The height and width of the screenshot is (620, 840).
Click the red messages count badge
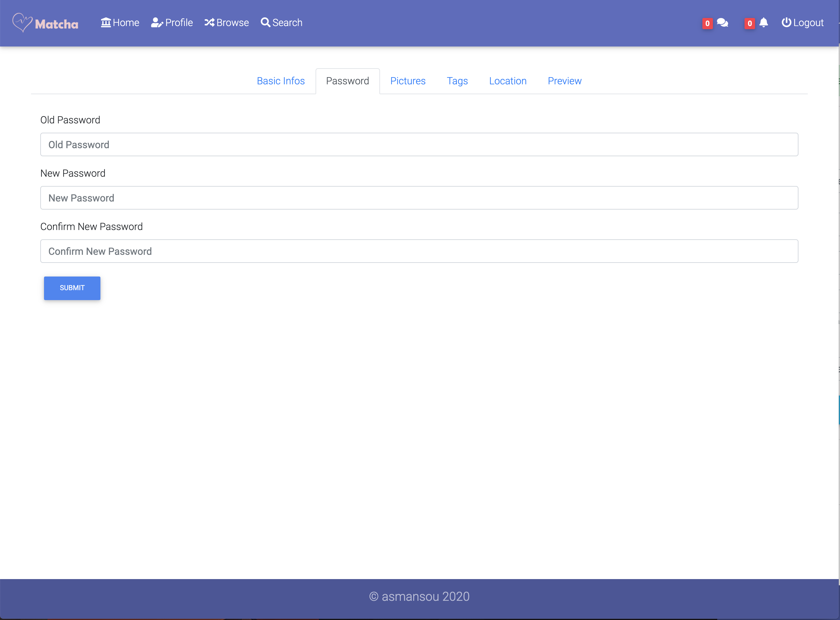pyautogui.click(x=707, y=23)
